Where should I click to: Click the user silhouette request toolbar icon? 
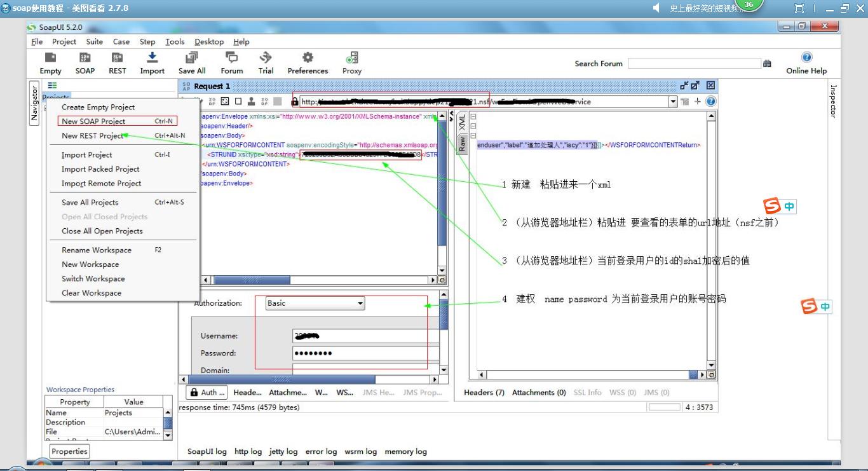[x=252, y=101]
